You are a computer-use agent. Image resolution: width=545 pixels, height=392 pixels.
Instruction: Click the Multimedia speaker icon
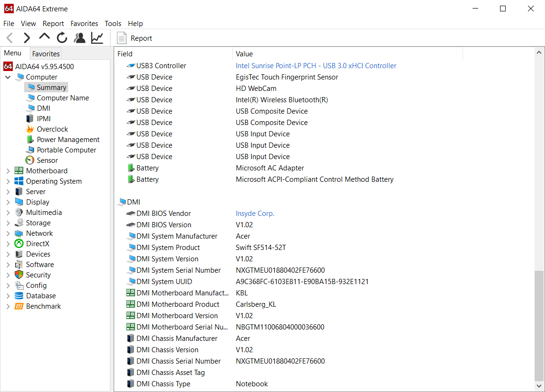point(19,212)
